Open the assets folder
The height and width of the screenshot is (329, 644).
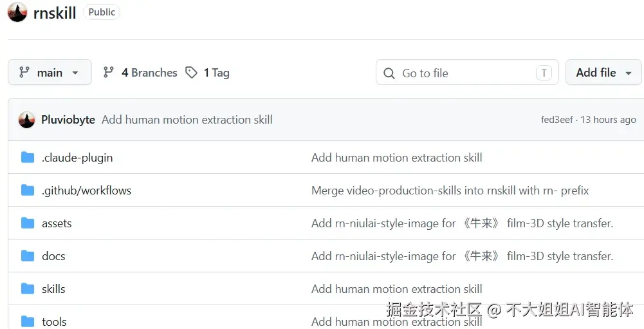coord(57,223)
